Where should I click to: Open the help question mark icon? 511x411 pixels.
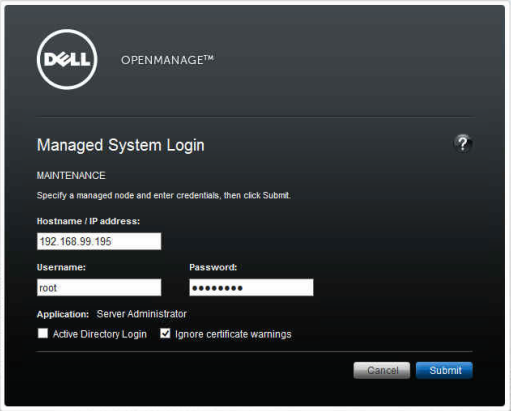(x=463, y=144)
